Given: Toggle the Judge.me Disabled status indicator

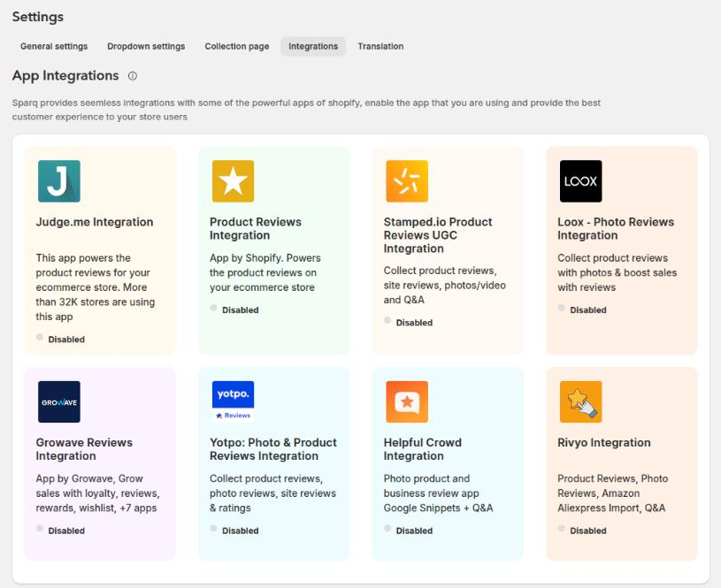Looking at the screenshot, I should [x=40, y=337].
